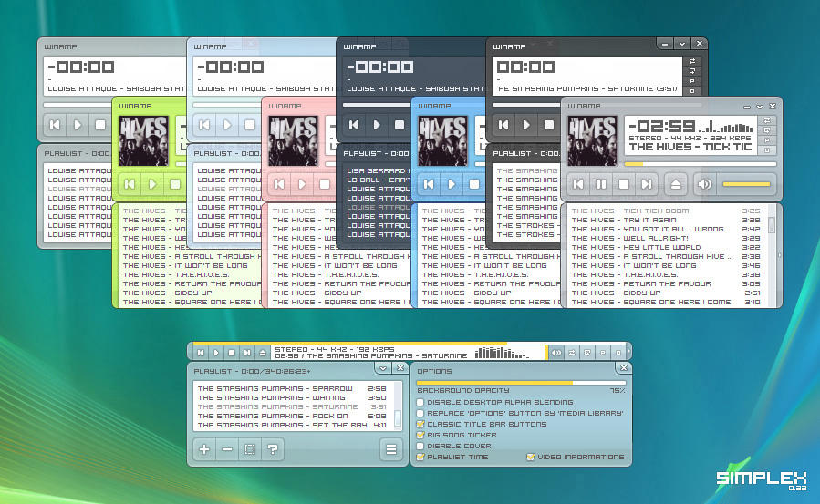820x504 pixels.
Task: Click the O button in bottom slim bar
Action: 618,353
